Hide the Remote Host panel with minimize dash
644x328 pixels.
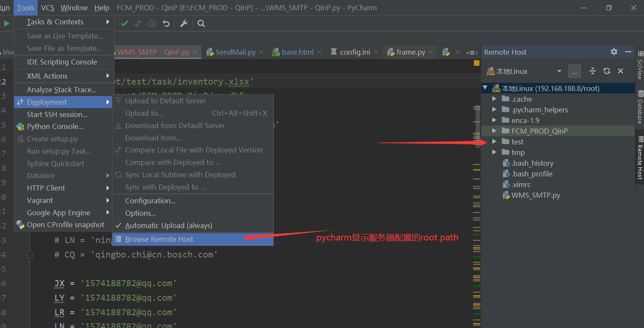click(628, 52)
